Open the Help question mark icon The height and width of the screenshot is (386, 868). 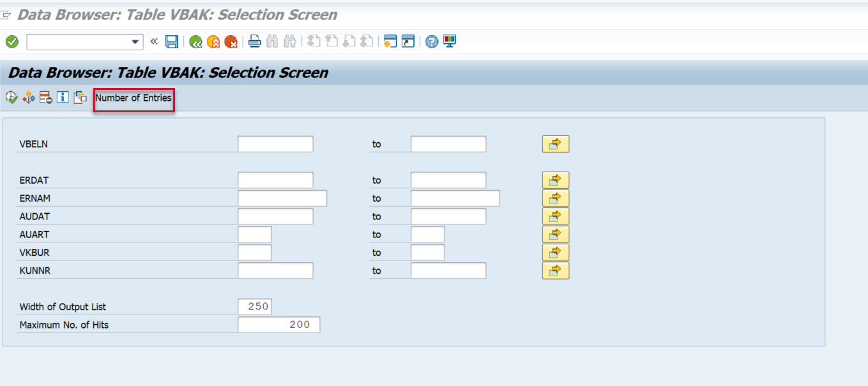[x=432, y=42]
